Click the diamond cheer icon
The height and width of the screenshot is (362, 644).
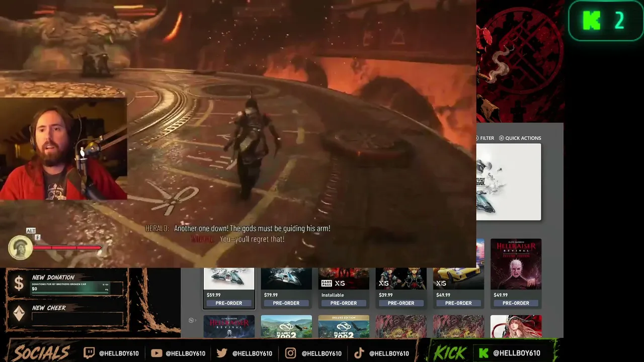19,314
